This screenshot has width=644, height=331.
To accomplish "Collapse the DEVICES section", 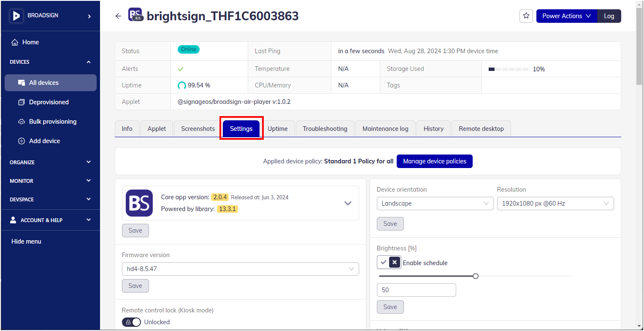I will pos(89,62).
